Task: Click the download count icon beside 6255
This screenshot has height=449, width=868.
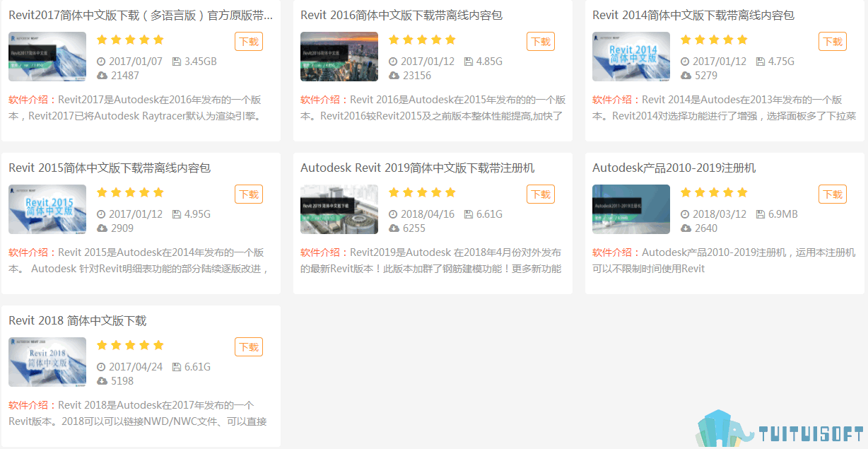Action: point(394,228)
